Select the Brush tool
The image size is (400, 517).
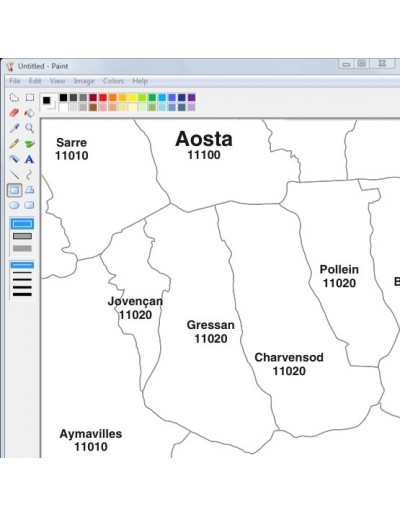point(30,144)
